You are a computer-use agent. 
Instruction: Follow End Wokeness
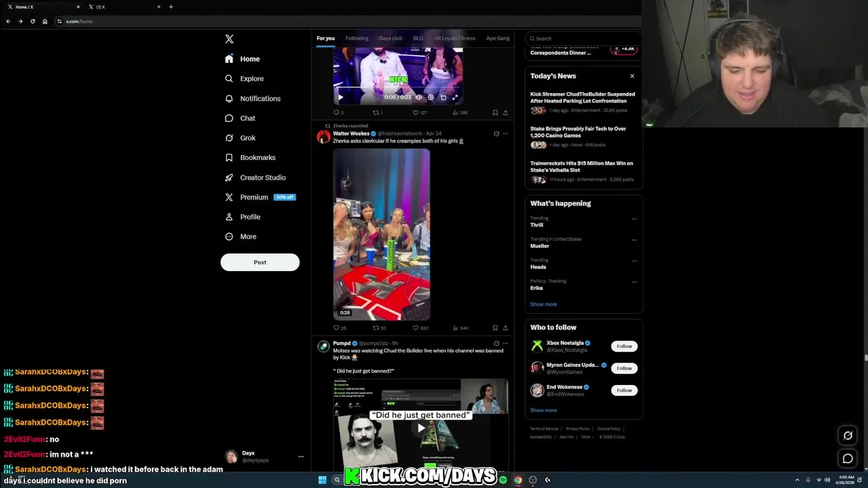coord(624,390)
